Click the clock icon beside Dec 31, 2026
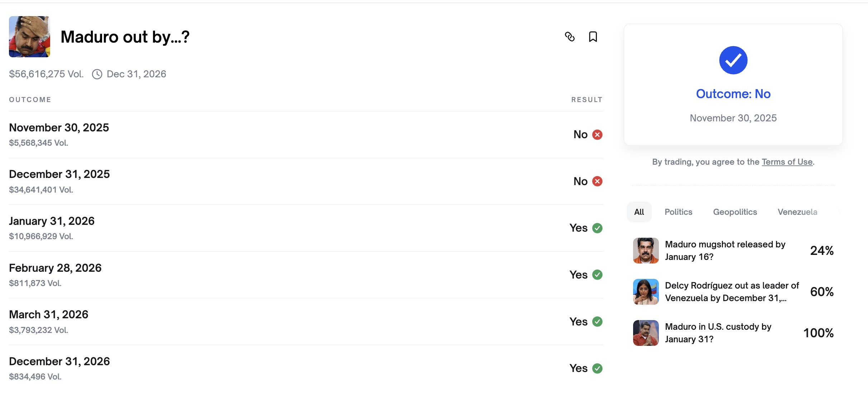 pyautogui.click(x=97, y=74)
